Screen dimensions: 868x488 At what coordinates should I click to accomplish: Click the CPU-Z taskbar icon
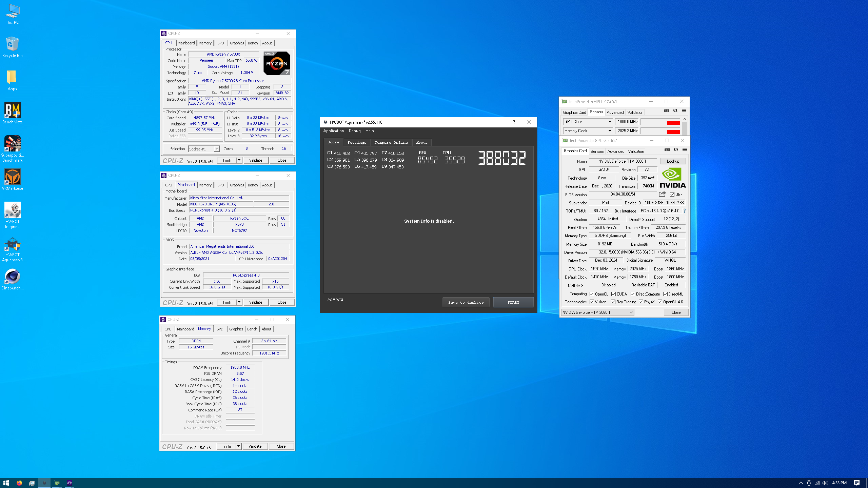70,483
